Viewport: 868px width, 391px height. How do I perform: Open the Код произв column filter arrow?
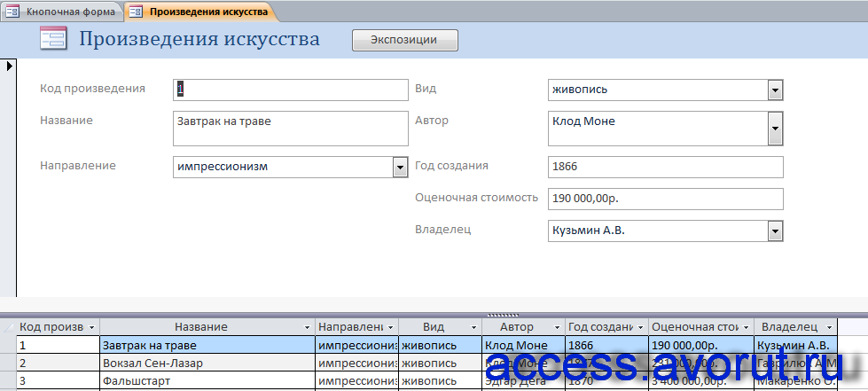pos(92,327)
